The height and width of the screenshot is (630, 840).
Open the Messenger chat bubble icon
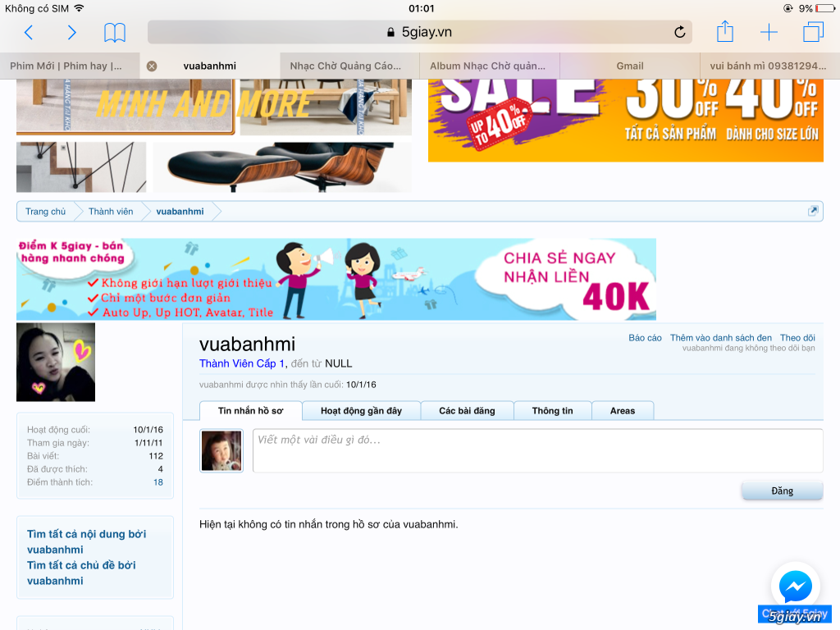tap(796, 586)
